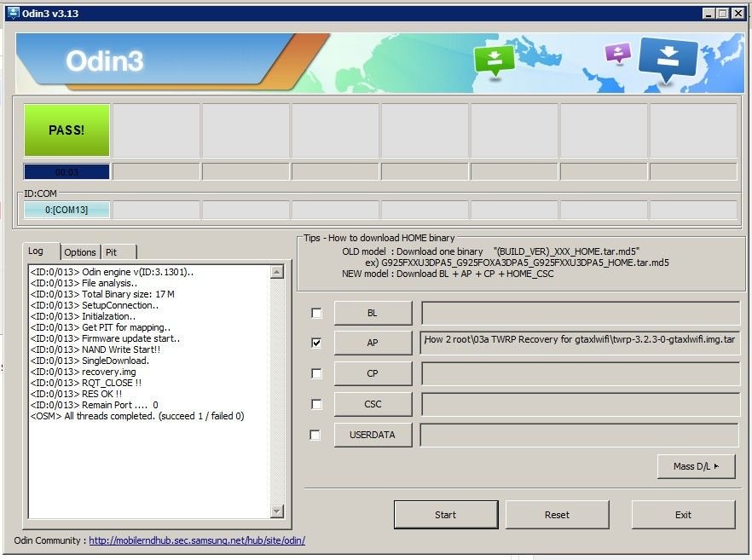
Task: Enable the BL checkbox
Action: 316,313
